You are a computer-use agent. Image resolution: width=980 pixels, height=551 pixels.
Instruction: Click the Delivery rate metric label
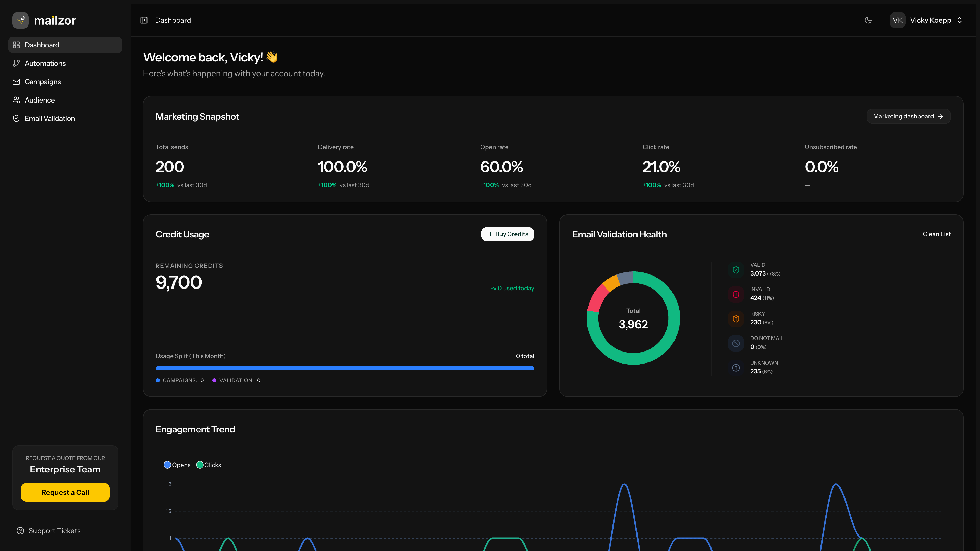pos(336,147)
